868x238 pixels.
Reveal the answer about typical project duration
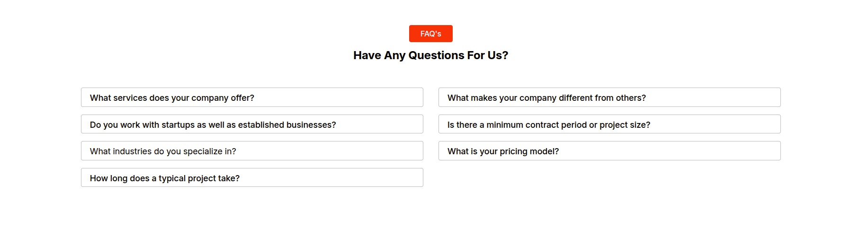252,178
